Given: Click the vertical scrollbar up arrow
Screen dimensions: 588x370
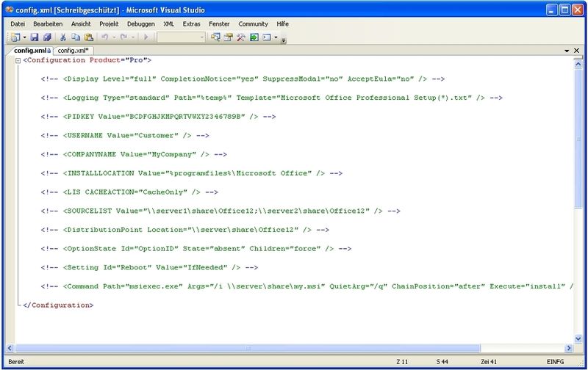Looking at the screenshot, I should click(x=578, y=65).
